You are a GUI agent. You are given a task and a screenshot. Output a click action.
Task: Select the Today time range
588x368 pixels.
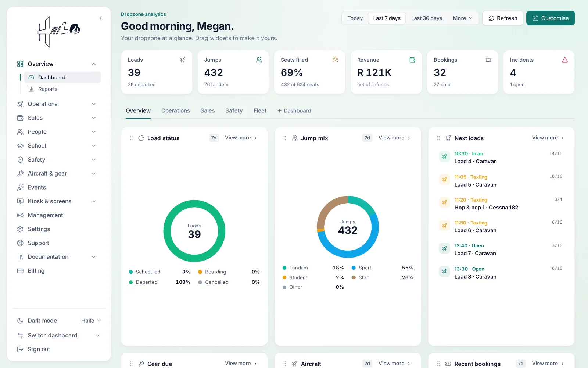[355, 18]
